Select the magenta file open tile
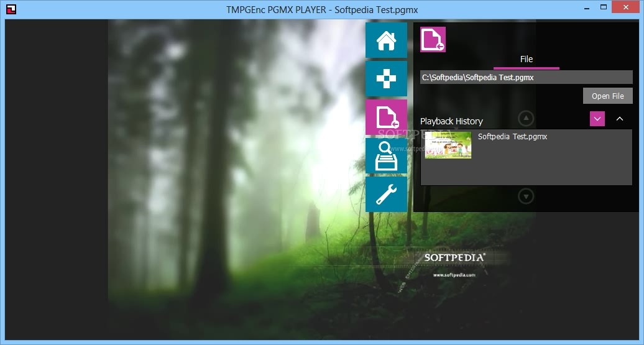Image resolution: width=644 pixels, height=345 pixels. click(386, 117)
